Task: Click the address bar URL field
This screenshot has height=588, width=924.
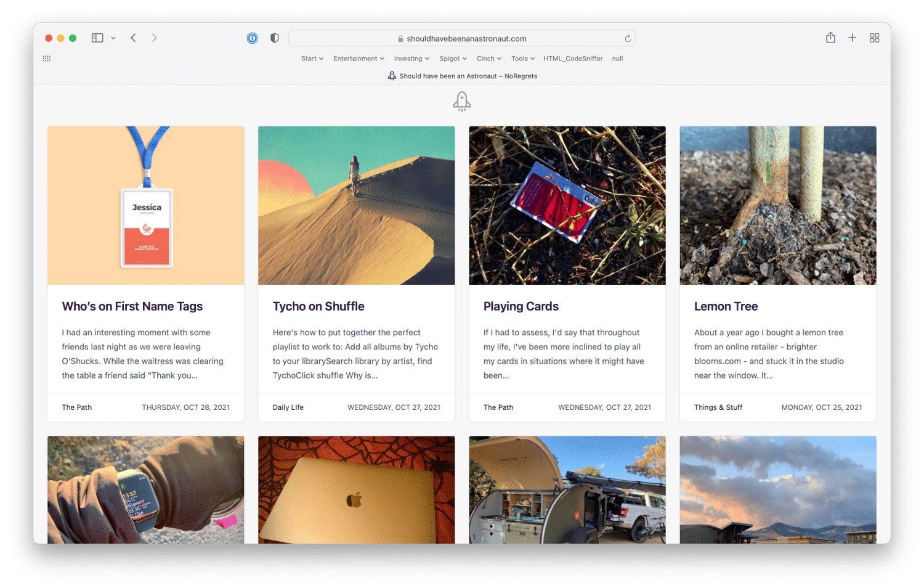Action: click(462, 39)
